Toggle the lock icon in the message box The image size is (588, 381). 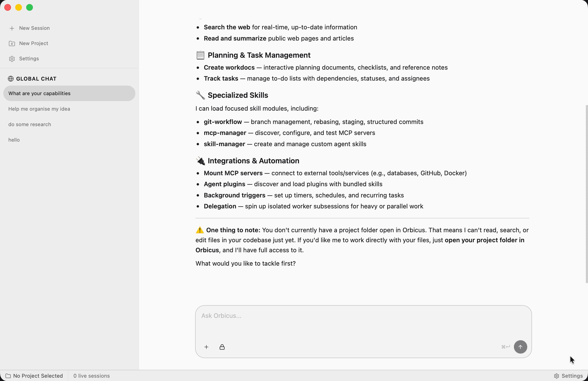222,347
